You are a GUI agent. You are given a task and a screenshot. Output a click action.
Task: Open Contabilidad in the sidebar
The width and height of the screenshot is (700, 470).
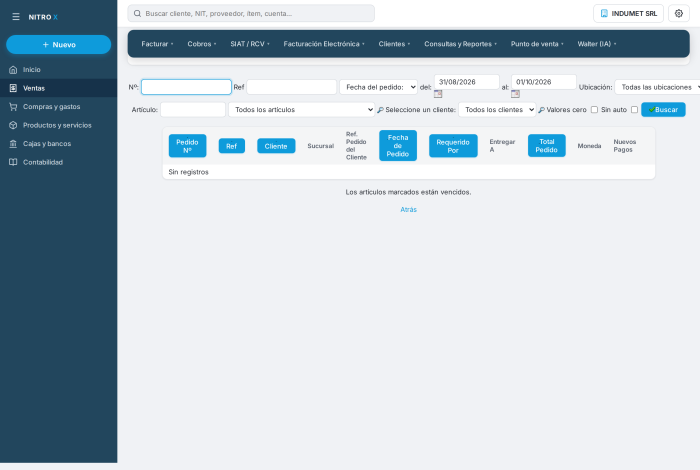(x=58, y=162)
